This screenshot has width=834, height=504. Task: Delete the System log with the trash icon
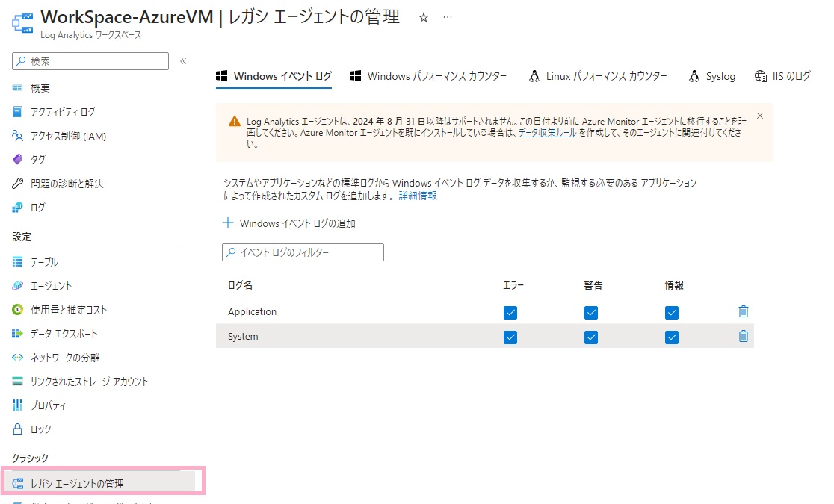pos(744,336)
